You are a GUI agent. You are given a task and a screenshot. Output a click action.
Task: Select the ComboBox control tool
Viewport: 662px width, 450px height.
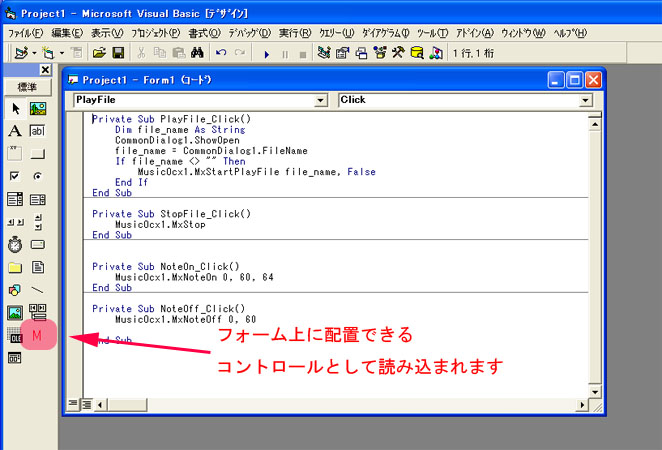tap(15, 199)
